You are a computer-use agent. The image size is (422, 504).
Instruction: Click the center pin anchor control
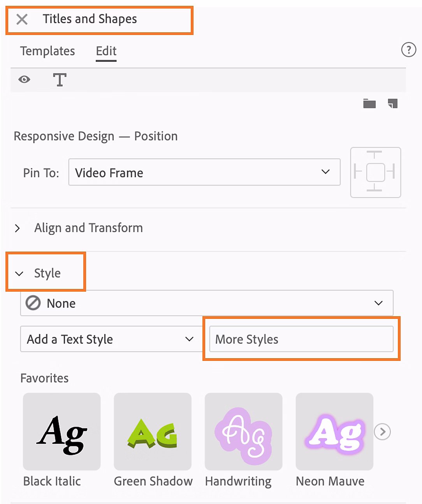375,172
